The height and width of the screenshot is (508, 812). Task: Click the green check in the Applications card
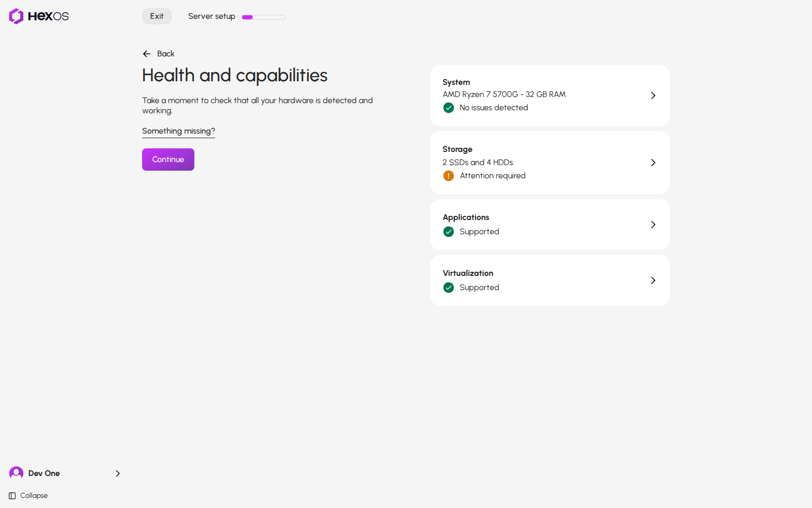click(449, 232)
